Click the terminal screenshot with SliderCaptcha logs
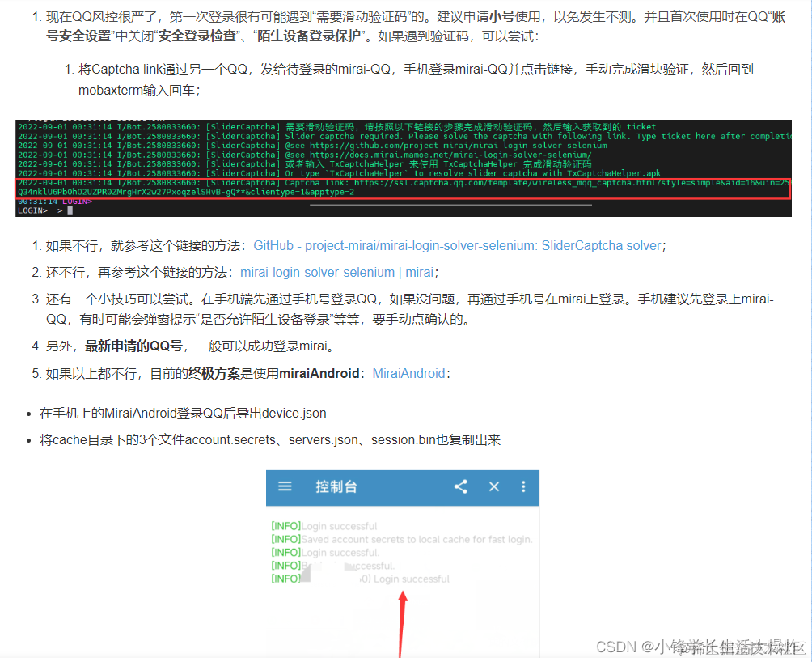 pyautogui.click(x=404, y=168)
